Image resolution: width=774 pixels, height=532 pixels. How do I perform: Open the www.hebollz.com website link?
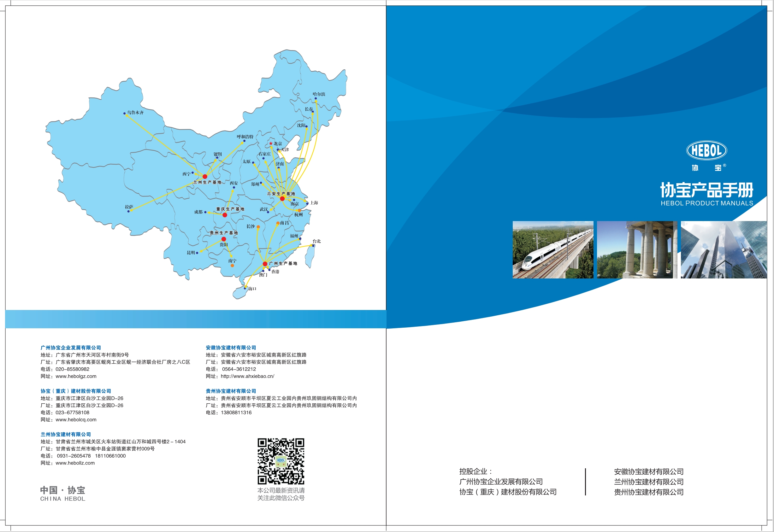[x=75, y=463]
